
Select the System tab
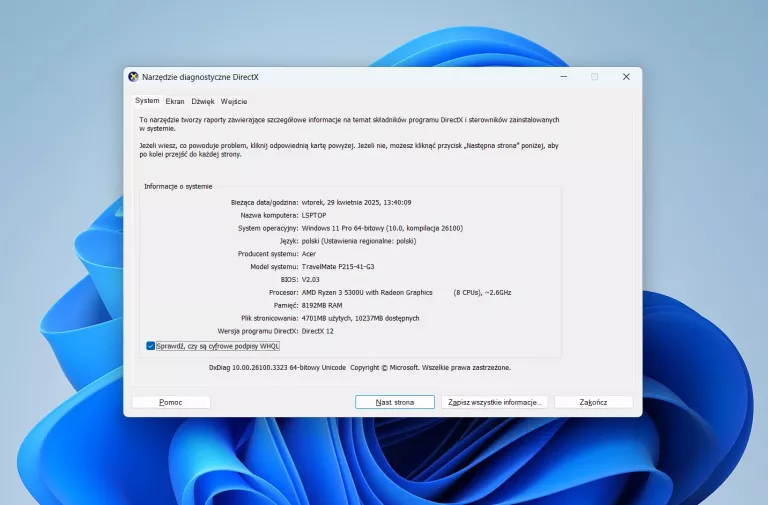tap(147, 100)
